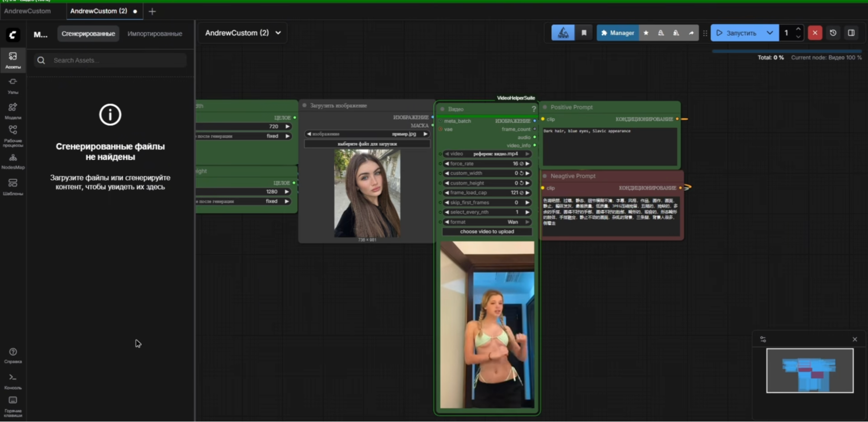Open the format selector showing Wan
The width and height of the screenshot is (868, 422).
point(487,222)
